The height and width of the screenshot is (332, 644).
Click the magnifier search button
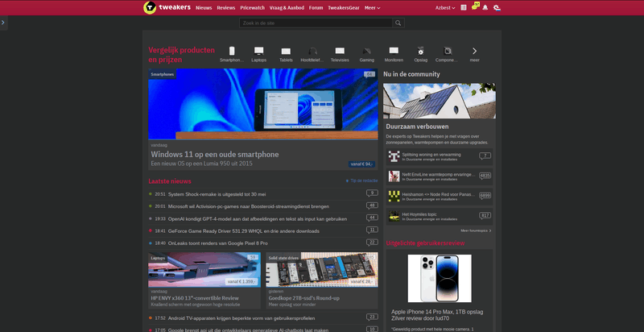pos(398,23)
